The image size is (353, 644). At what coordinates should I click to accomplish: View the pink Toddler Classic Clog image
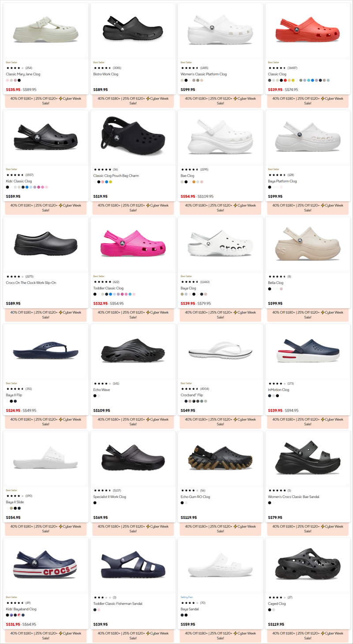133,245
